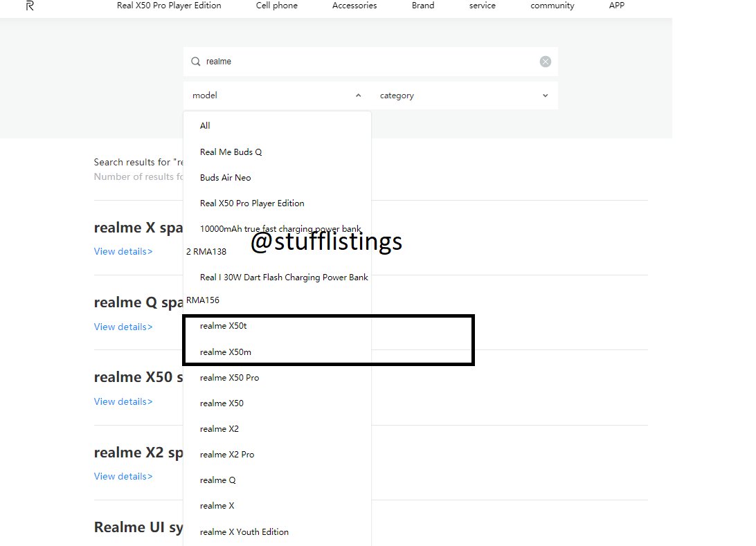Open the realme Q search result title

coord(138,302)
